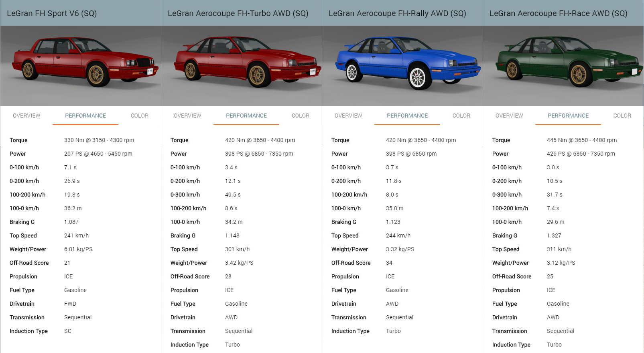Click the '1.327' Braking G value
The image size is (644, 353).
coord(554,235)
